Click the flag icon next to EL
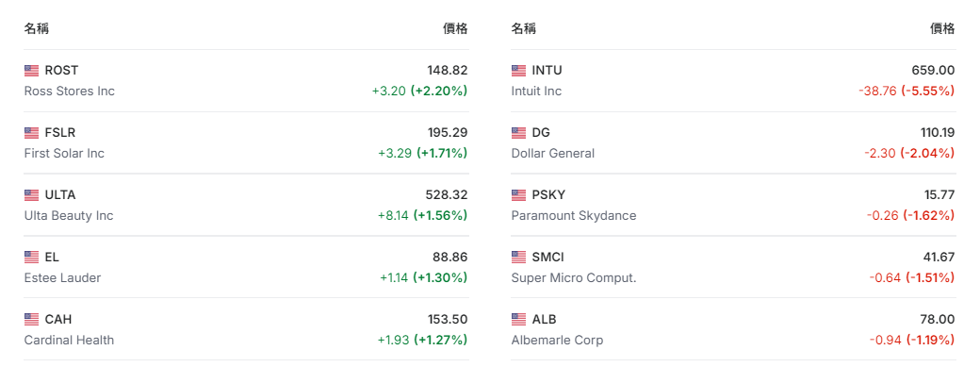Image resolution: width=980 pixels, height=367 pixels. click(x=31, y=257)
